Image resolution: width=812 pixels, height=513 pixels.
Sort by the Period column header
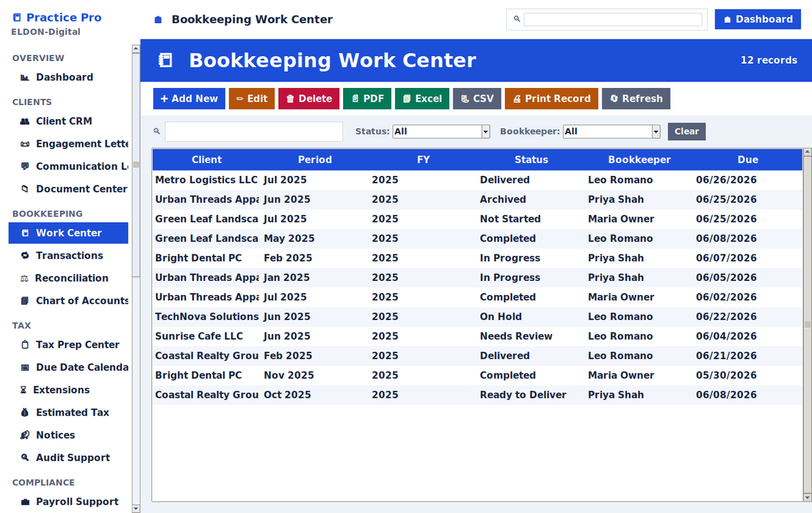point(315,160)
